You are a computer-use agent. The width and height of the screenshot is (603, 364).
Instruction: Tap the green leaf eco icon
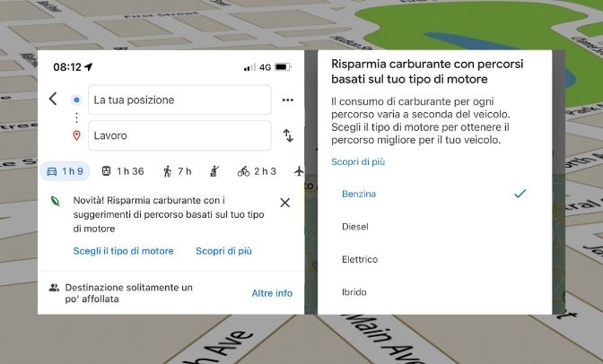tap(56, 201)
